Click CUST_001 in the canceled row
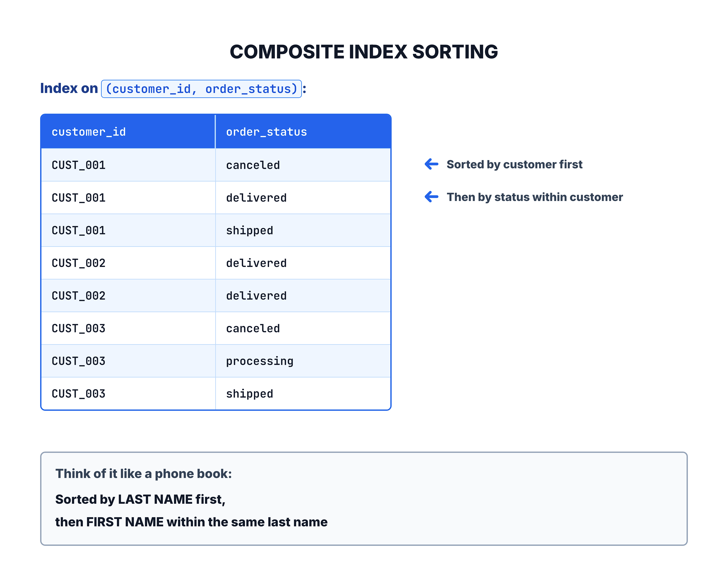Viewport: 728px width, 586px height. point(78,165)
